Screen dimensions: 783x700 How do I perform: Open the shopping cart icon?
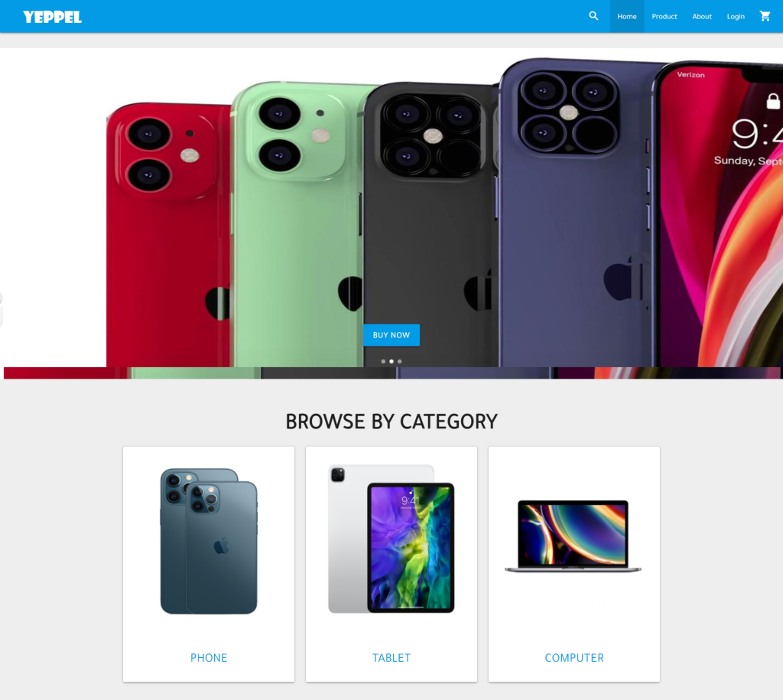coord(765,16)
